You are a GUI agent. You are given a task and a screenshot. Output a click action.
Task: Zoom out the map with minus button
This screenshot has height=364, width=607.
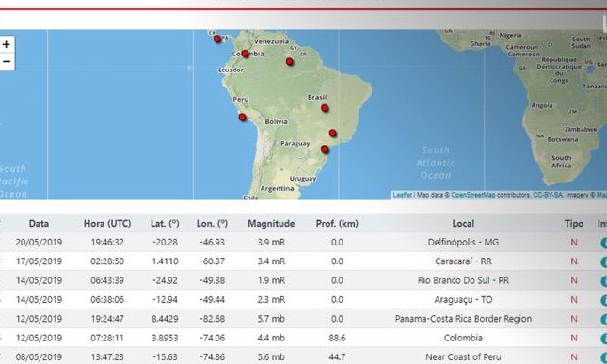pyautogui.click(x=7, y=61)
